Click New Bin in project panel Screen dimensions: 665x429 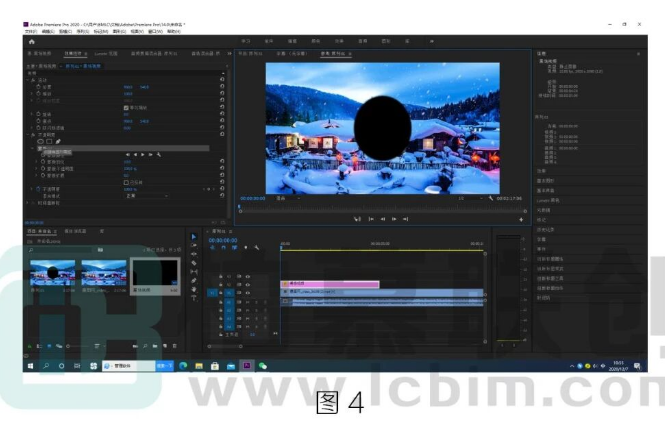pos(155,346)
